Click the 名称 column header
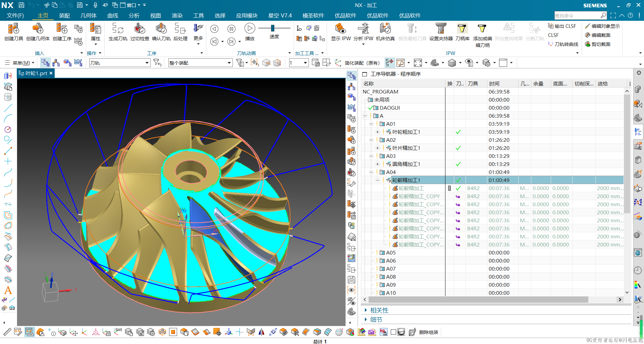 pos(403,83)
